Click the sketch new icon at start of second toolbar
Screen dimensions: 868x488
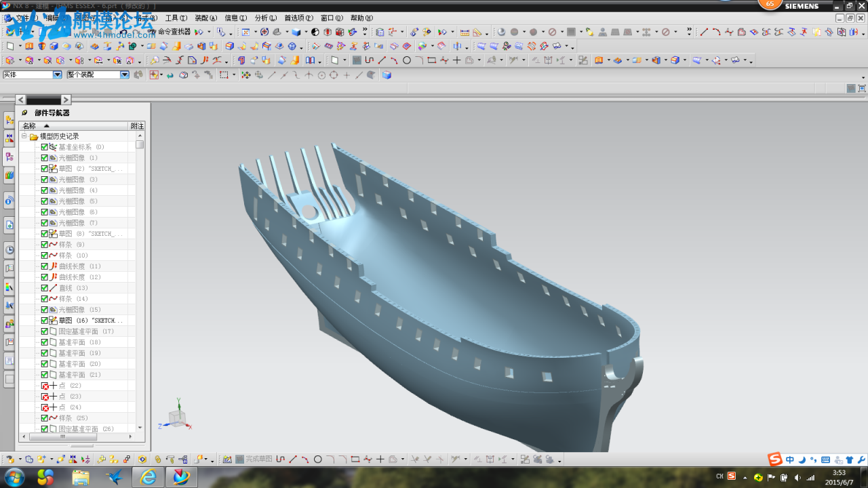point(9,46)
